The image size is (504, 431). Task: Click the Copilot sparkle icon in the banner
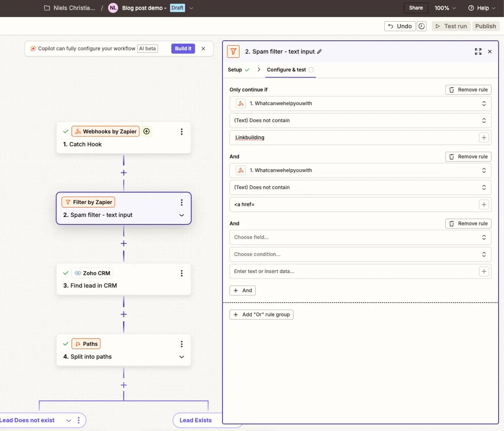click(x=33, y=48)
